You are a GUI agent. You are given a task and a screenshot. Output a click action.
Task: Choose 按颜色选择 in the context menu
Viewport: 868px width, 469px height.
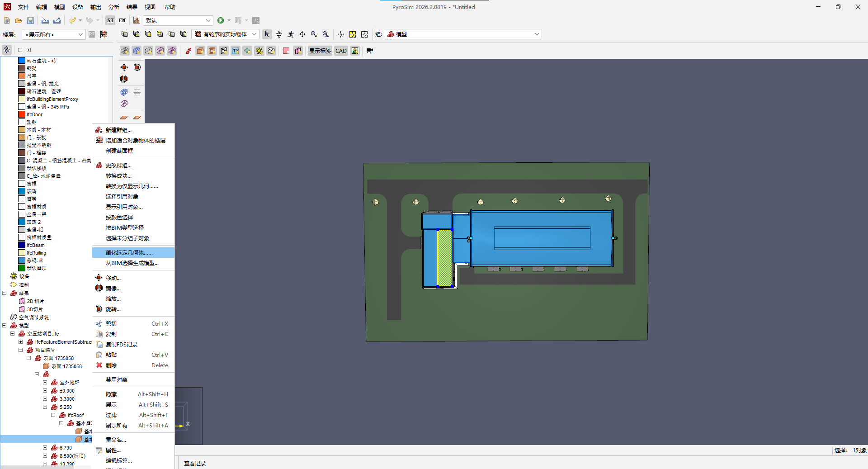tap(133, 218)
